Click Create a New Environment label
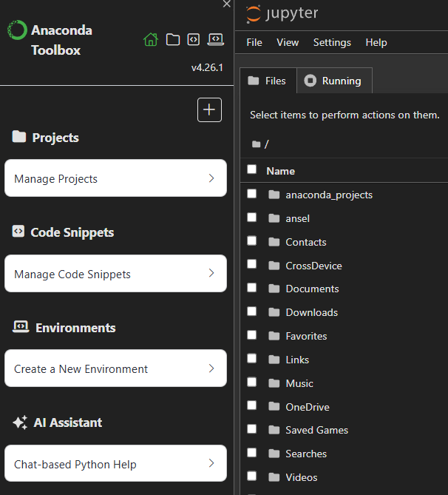This screenshot has width=448, height=495. (x=81, y=369)
